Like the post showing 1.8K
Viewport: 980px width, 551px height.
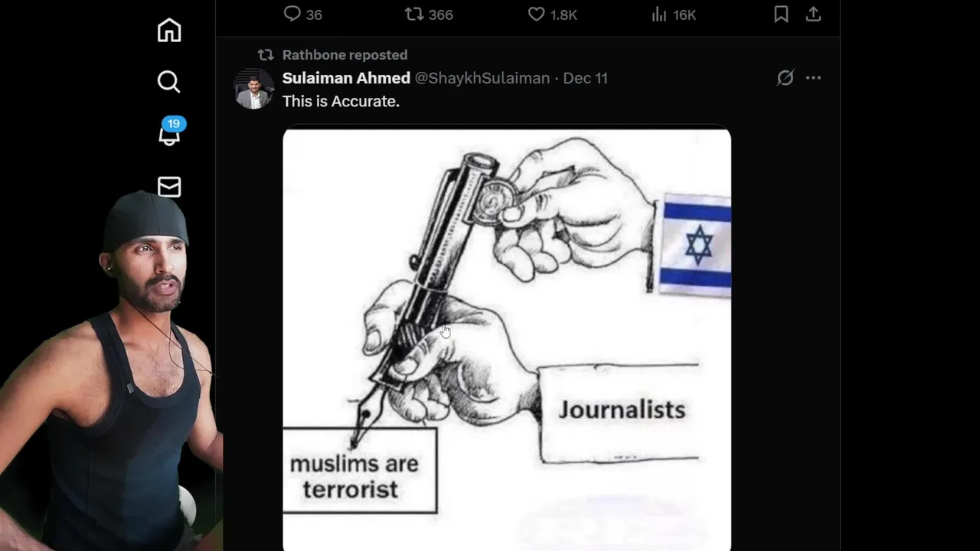click(x=553, y=15)
